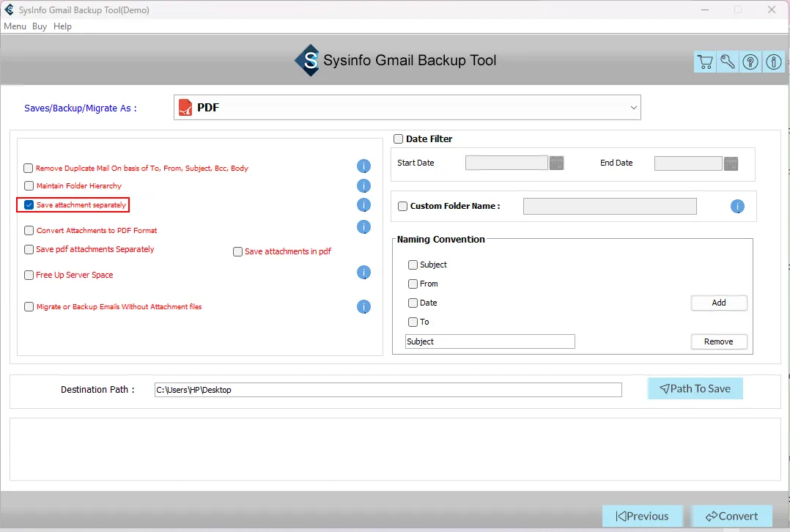Click the Destination Path text field
The width and height of the screenshot is (790, 532).
click(x=388, y=390)
